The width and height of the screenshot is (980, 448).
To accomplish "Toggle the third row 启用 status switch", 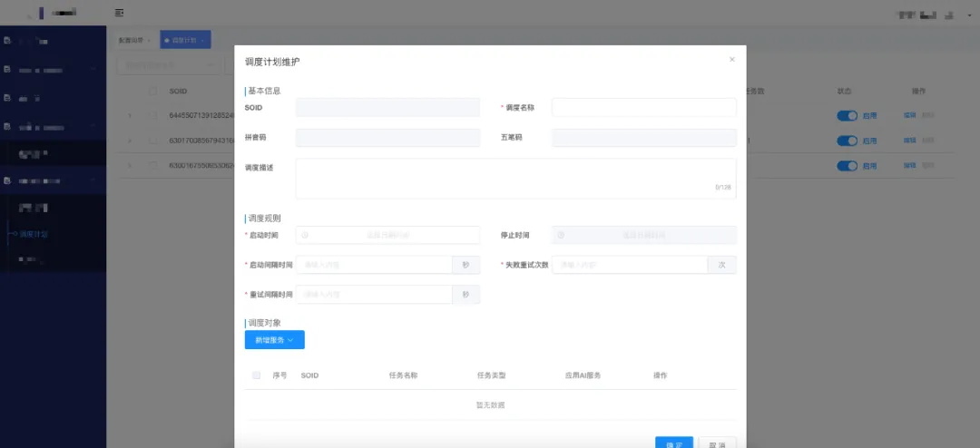I will [847, 166].
